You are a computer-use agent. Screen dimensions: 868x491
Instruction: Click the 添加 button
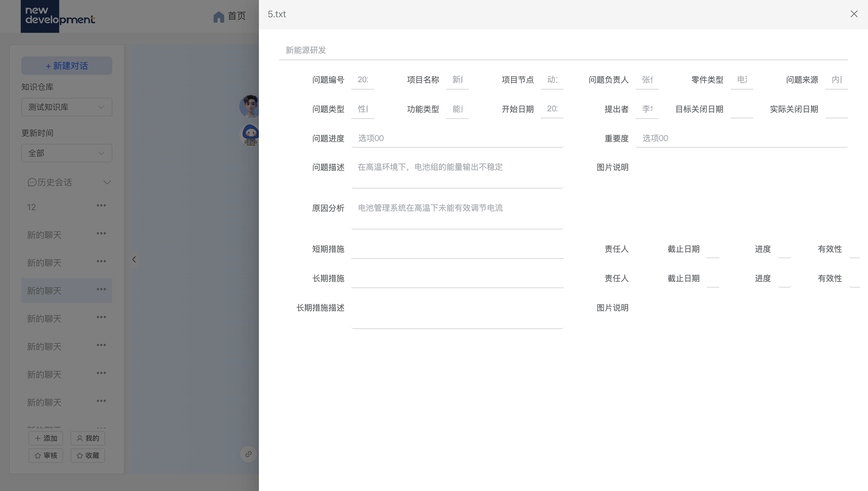46,438
